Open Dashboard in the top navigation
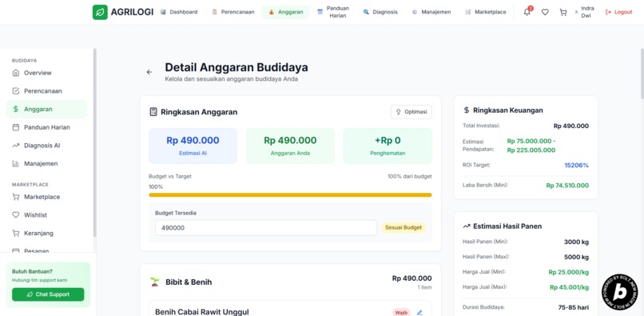 pos(179,12)
